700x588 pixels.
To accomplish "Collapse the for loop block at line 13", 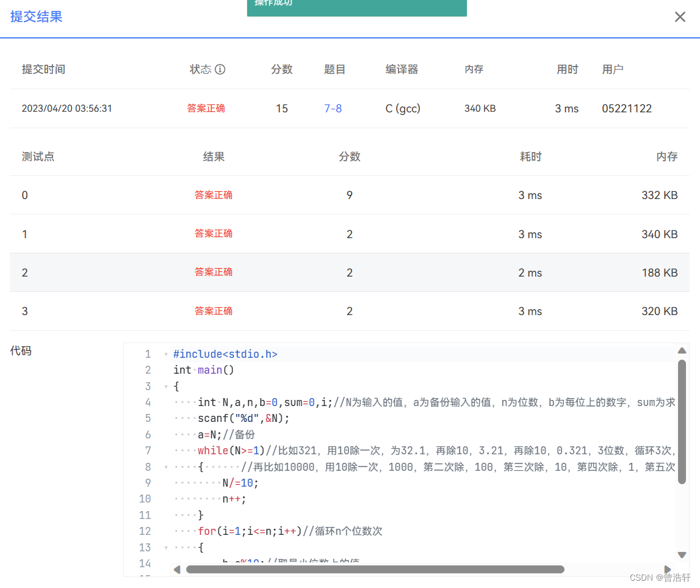I will [165, 548].
